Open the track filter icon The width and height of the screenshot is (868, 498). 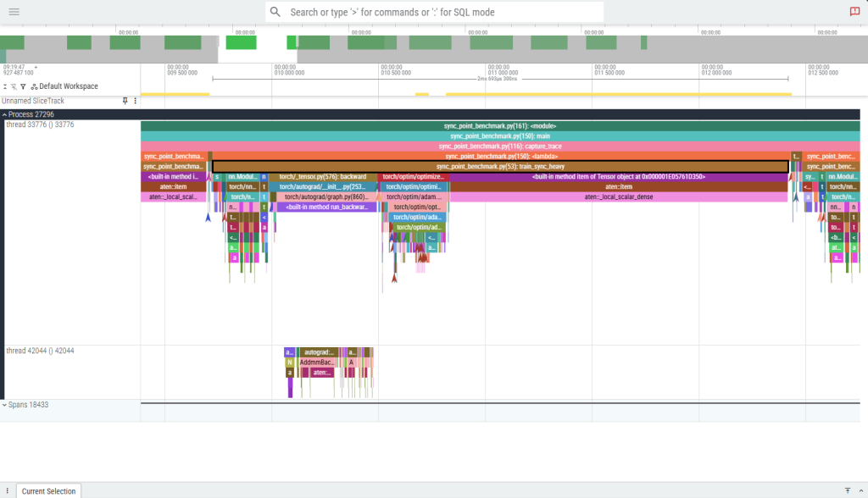pos(24,86)
